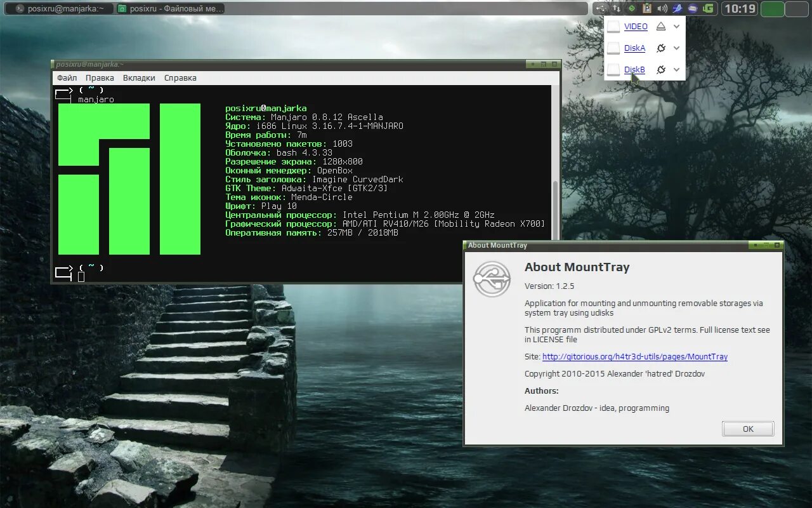Click the 'Copyright 2010-2015' line
The image size is (812, 508).
[x=615, y=374]
